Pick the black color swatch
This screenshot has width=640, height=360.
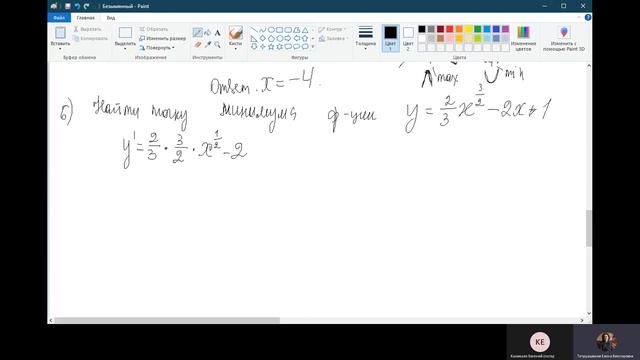(x=422, y=29)
